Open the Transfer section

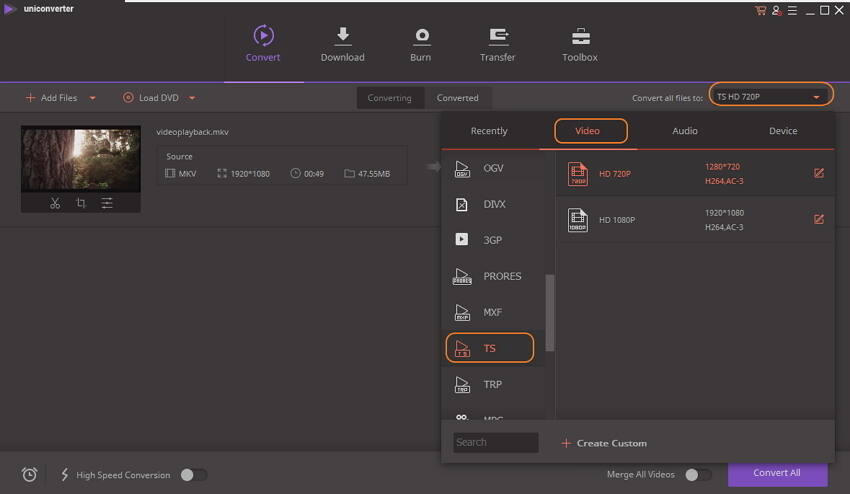click(498, 44)
